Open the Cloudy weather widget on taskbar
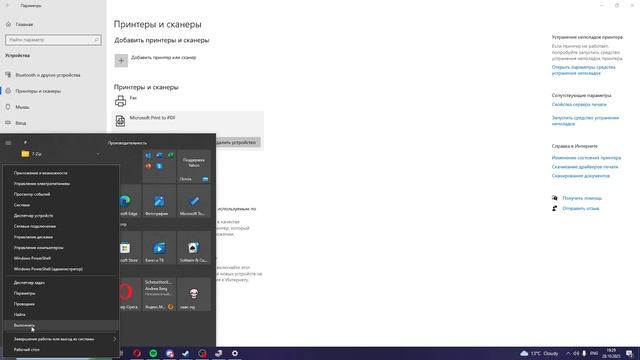The width and height of the screenshot is (640, 360). 539,353
